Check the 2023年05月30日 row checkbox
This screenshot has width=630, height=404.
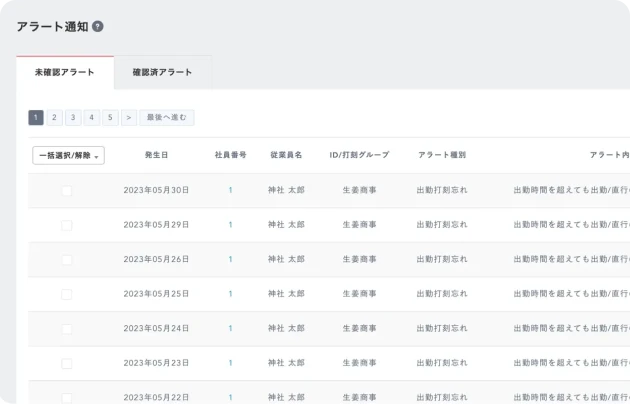tap(66, 190)
